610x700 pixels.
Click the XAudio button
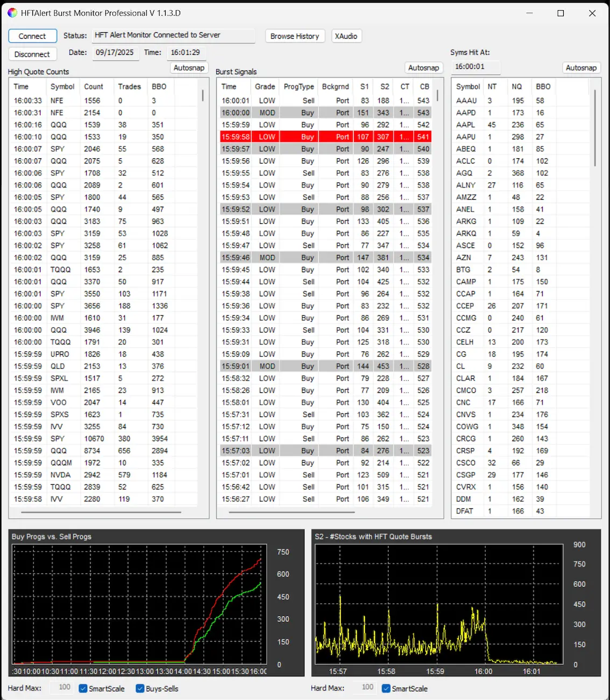pos(346,36)
